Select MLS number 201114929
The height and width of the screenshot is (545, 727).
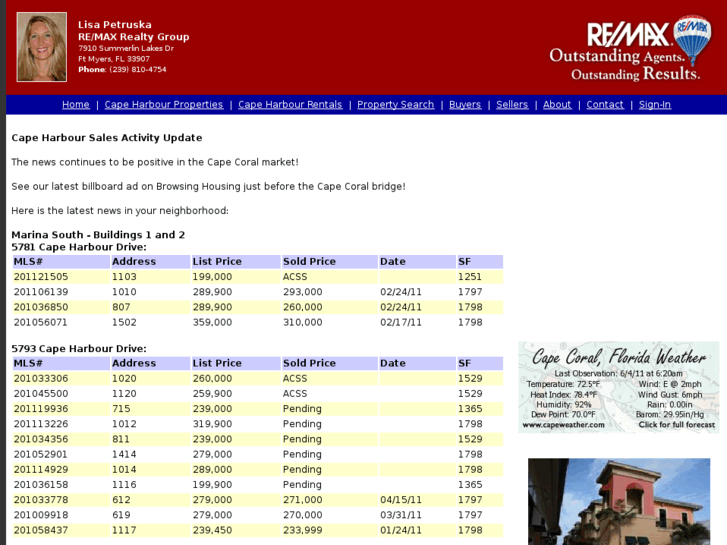pos(41,469)
